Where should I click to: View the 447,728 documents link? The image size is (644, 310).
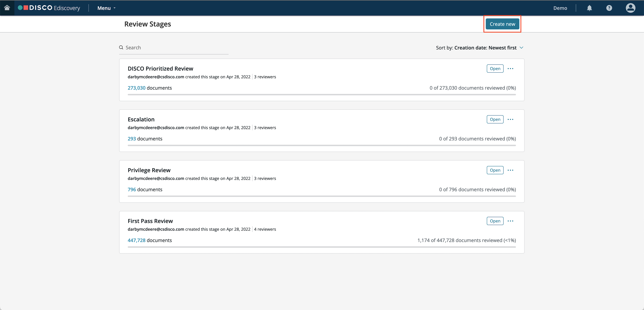(137, 240)
